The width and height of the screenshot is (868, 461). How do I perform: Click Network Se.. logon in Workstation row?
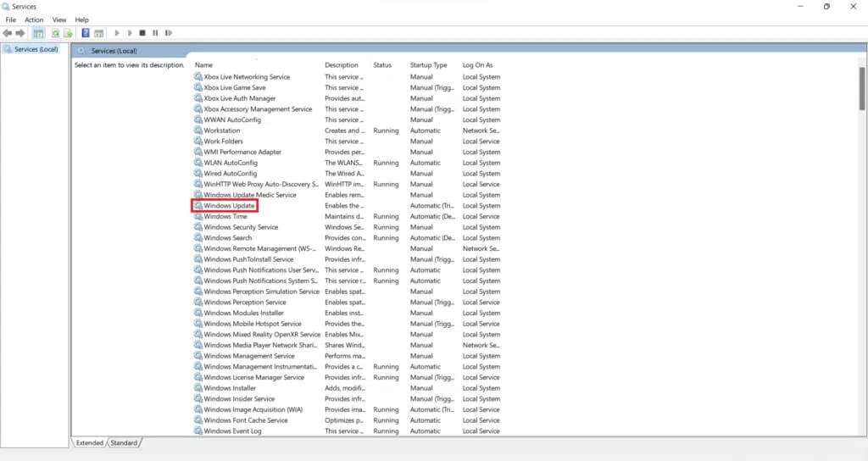tap(481, 131)
